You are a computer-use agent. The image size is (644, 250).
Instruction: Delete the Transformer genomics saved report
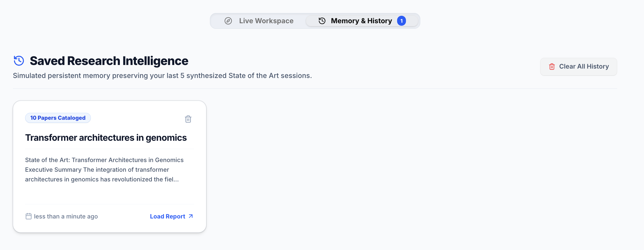point(188,119)
